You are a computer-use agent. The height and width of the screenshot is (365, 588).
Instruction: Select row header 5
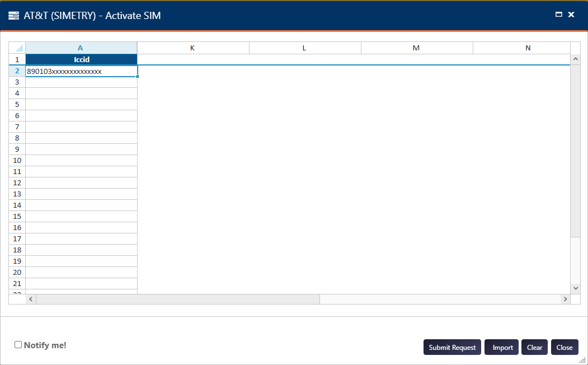click(x=17, y=105)
